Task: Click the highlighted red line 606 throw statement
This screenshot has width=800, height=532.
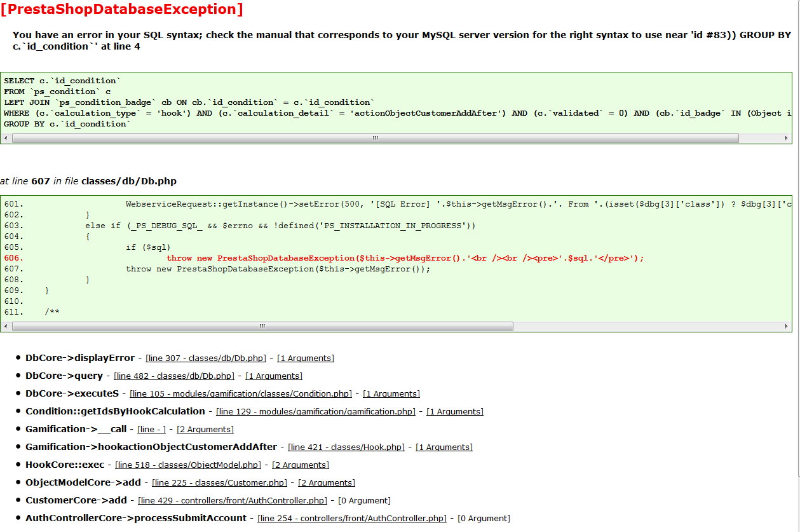Action: [405, 258]
